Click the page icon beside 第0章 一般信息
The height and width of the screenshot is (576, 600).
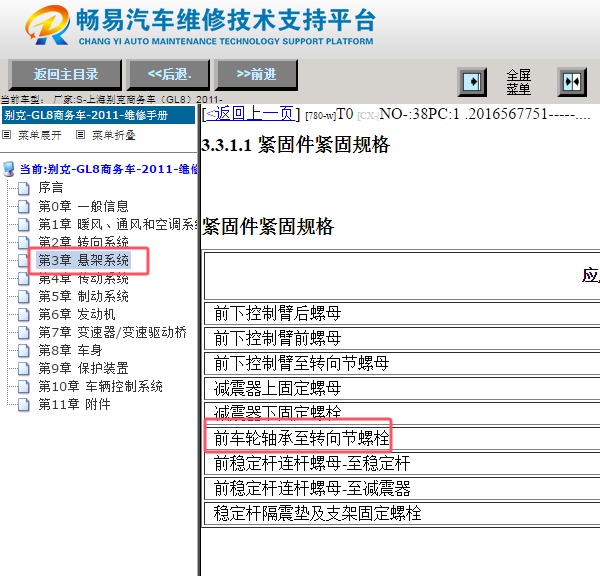point(24,206)
